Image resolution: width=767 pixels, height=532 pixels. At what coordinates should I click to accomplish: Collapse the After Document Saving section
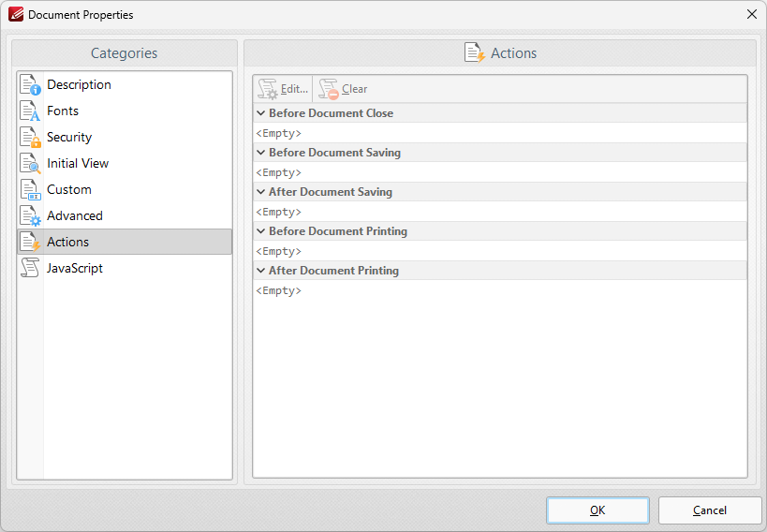click(x=261, y=192)
